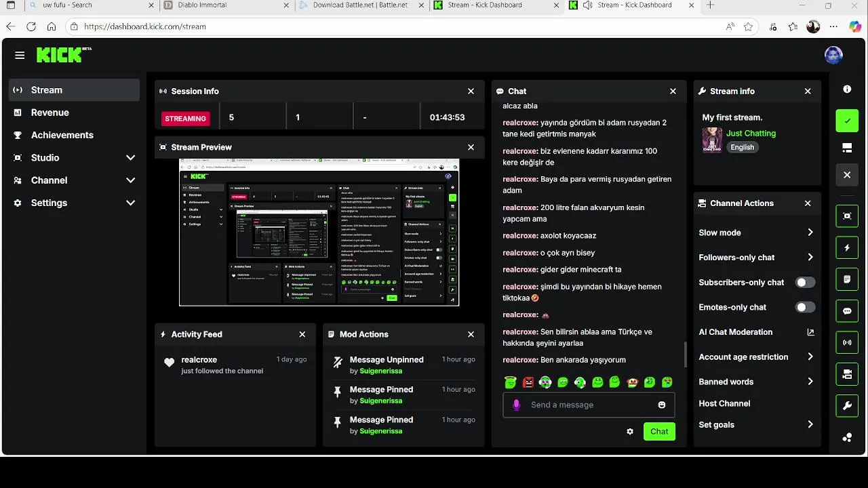Click the purple microphone icon in chat input
This screenshot has height=488, width=868.
click(516, 405)
